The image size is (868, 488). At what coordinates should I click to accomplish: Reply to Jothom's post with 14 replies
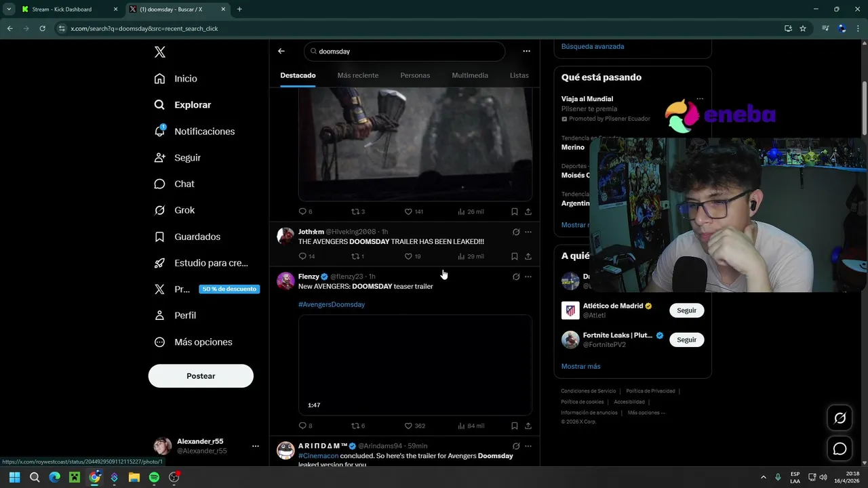pos(307,256)
